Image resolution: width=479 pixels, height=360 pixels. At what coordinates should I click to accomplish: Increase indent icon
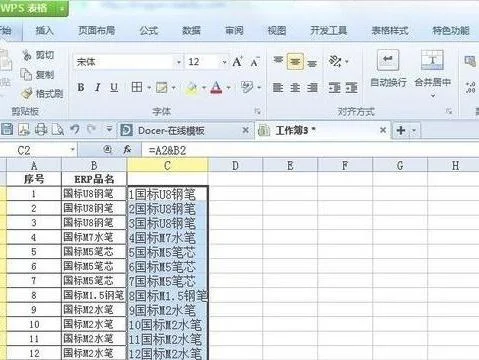pyautogui.click(x=352, y=88)
